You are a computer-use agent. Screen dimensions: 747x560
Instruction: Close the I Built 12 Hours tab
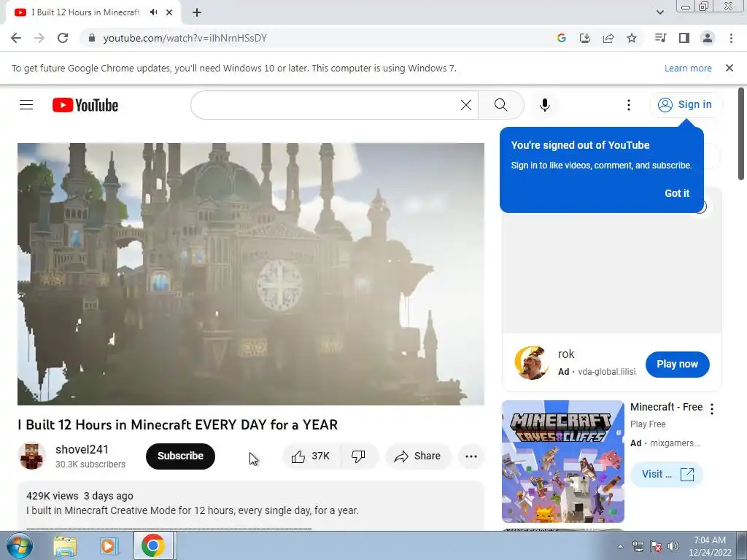coord(169,12)
